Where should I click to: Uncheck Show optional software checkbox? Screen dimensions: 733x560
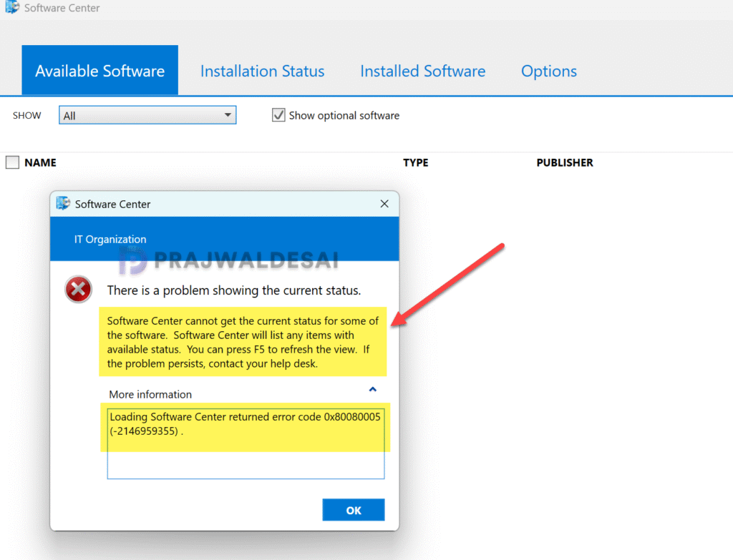tap(278, 115)
